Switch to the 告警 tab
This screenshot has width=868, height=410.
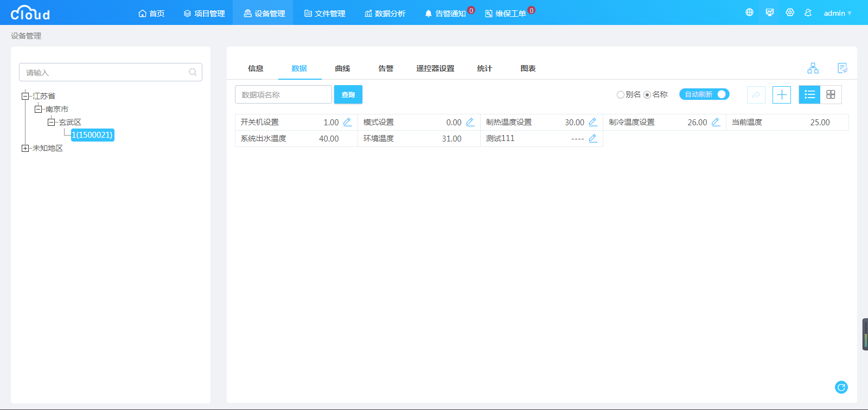[x=386, y=68]
